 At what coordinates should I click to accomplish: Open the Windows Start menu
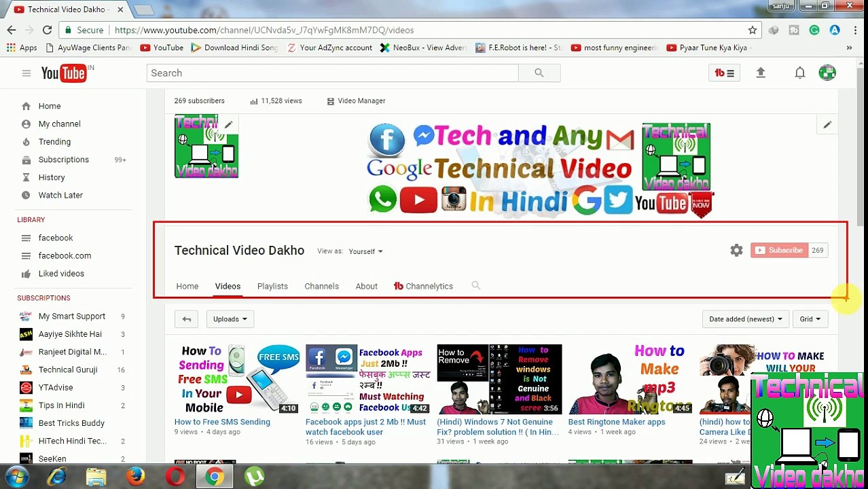pos(16,477)
